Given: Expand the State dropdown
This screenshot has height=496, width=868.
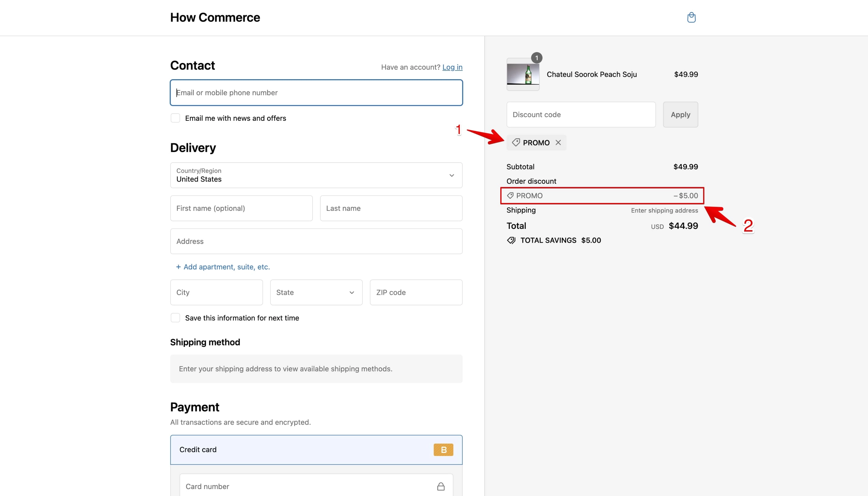Looking at the screenshot, I should [316, 292].
